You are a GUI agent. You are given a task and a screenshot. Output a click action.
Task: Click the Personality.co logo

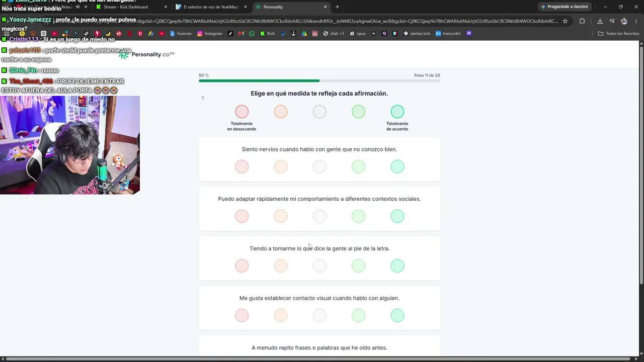coord(146,54)
